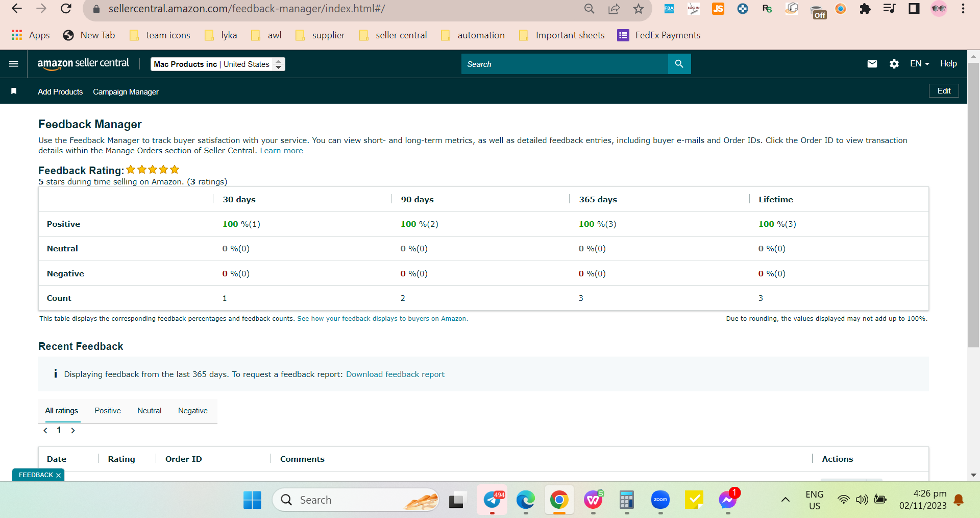The height and width of the screenshot is (518, 980).
Task: Open Campaign Manager in the navigation bar
Action: (x=126, y=92)
